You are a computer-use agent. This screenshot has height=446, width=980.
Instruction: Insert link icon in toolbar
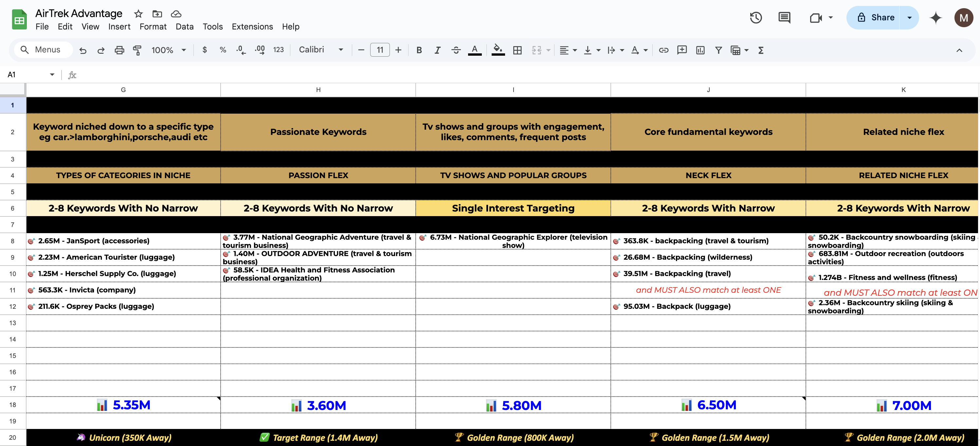coord(663,50)
